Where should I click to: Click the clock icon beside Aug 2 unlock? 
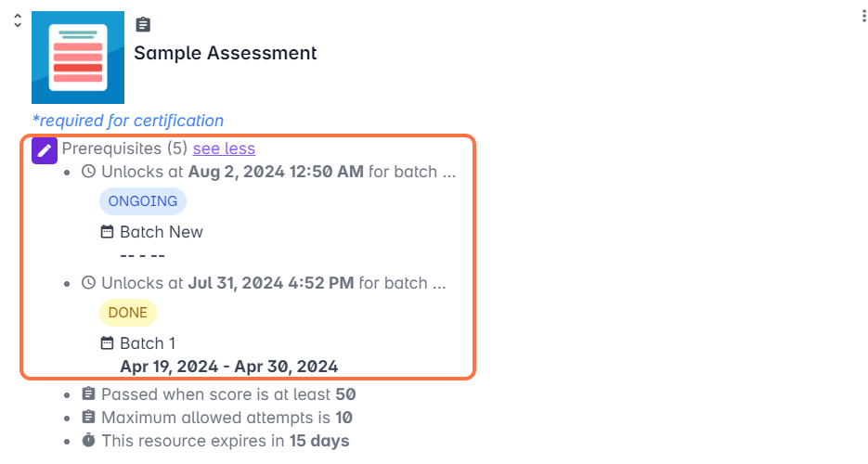click(89, 172)
